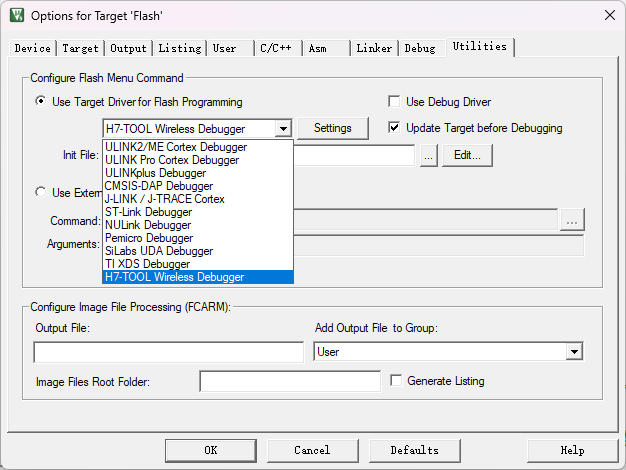Open the Linker tab
This screenshot has width=626, height=470.
[374, 48]
